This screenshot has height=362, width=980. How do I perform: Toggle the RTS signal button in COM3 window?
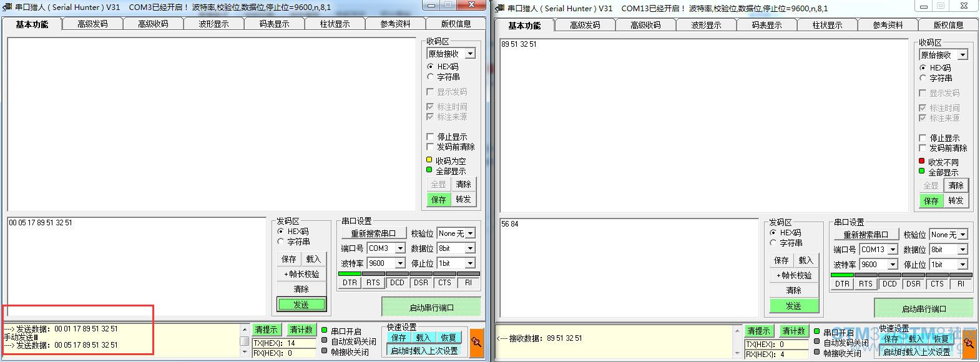373,283
